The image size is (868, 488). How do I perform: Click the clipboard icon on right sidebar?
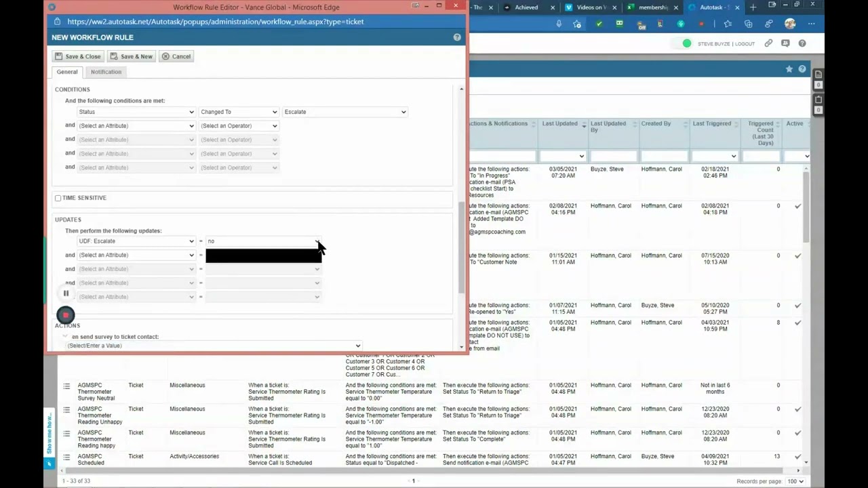tap(818, 99)
